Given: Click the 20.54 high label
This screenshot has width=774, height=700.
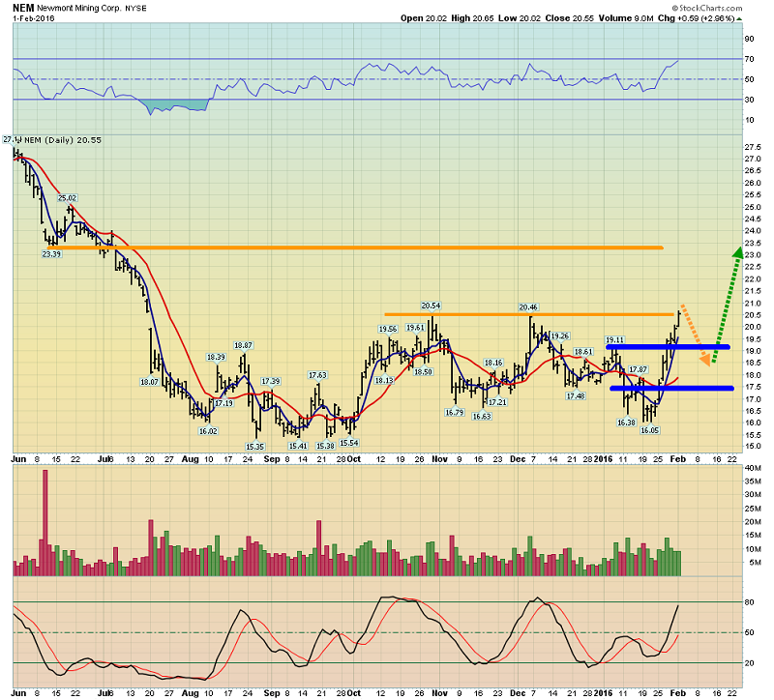Looking at the screenshot, I should coord(431,306).
